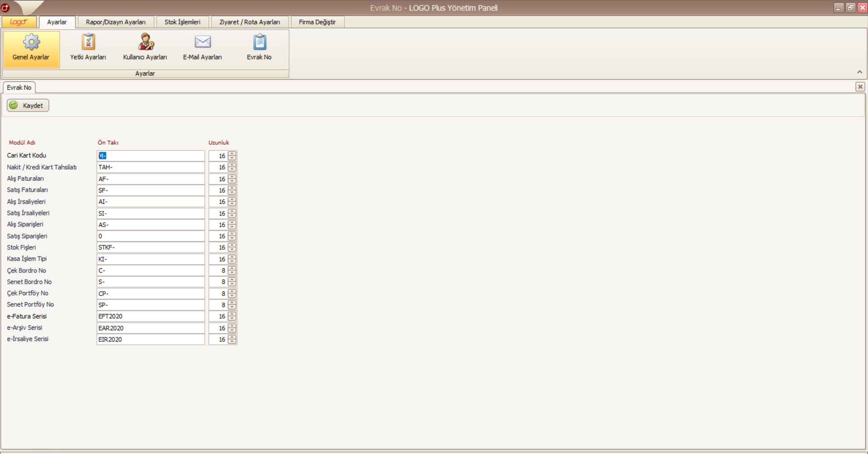The image size is (868, 454).
Task: Select the Firma Değiştir tab
Action: point(317,22)
